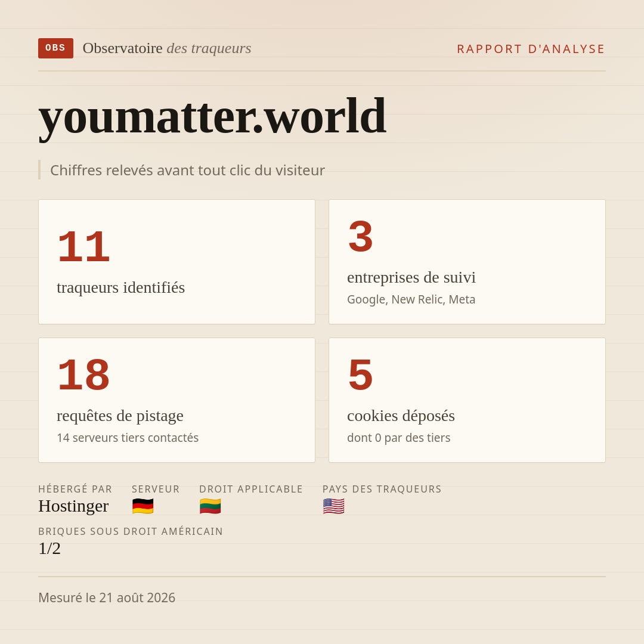Click the German flag under Serveur
The width and height of the screenshot is (644, 644).
(x=143, y=506)
